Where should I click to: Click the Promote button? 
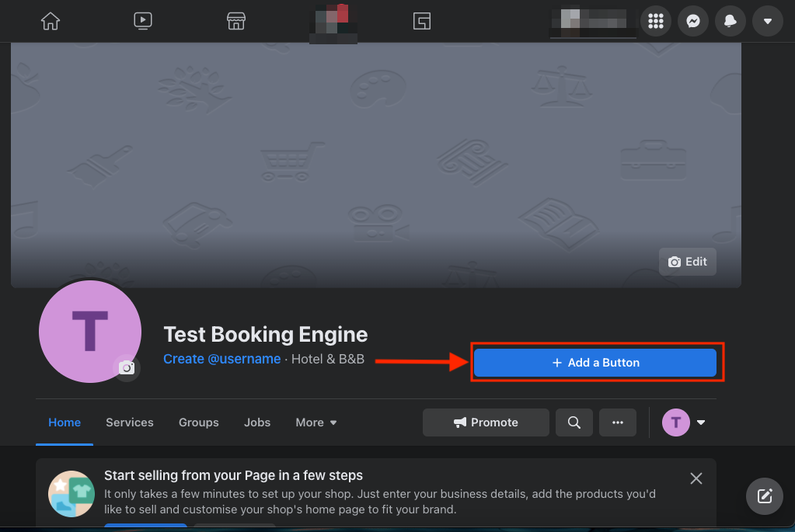pos(486,422)
